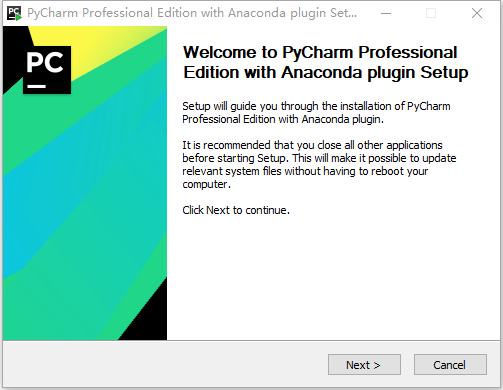Click the black PC logo square
Image resolution: width=503 pixels, height=390 pixels.
pos(47,70)
